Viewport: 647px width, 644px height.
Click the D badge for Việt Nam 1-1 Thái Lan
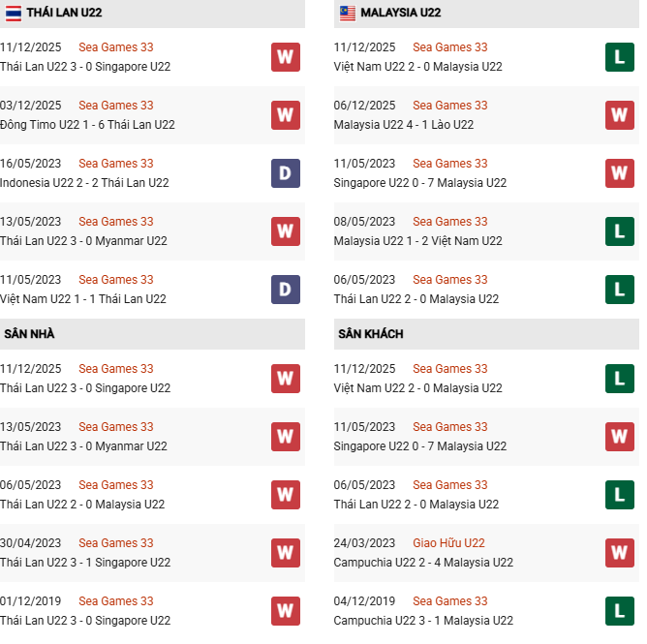(285, 290)
